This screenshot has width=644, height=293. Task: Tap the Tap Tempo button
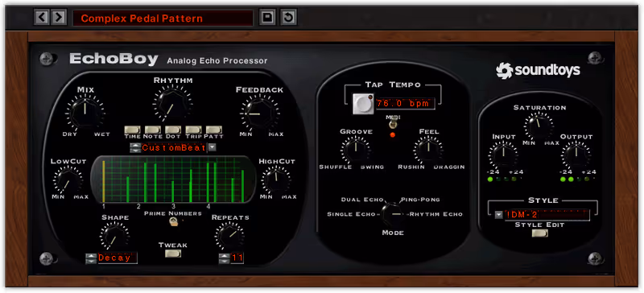click(363, 104)
